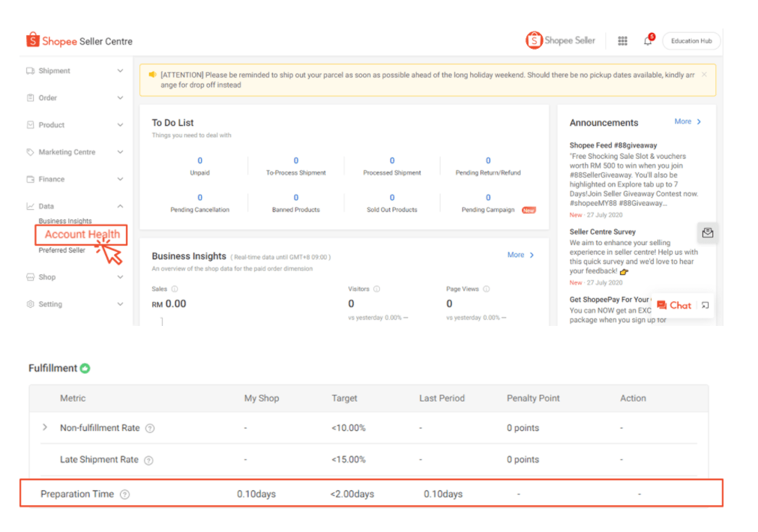Open Get ShopeePay announcement

(x=609, y=300)
